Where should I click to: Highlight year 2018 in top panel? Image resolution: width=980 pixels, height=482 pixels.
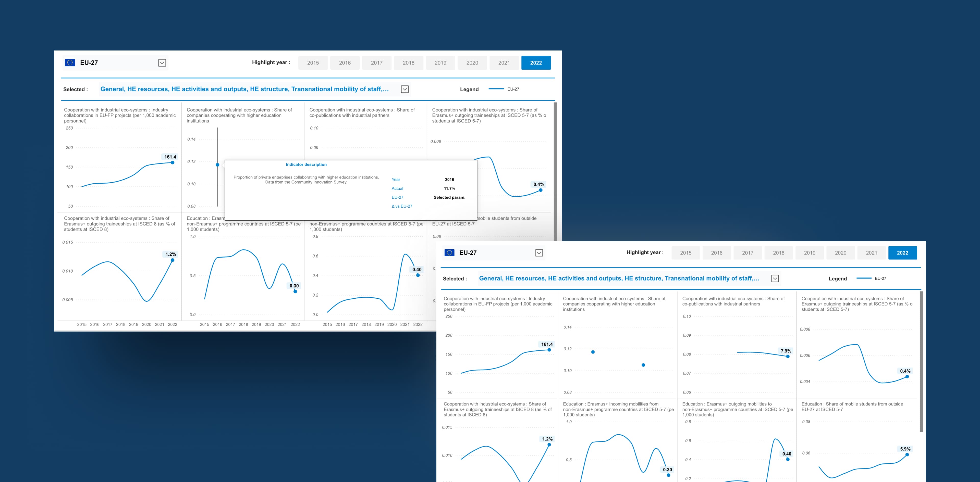coord(408,63)
